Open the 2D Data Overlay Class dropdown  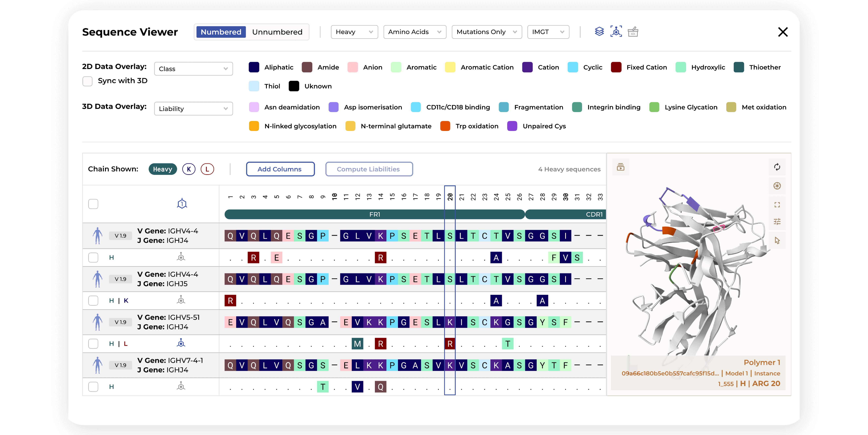pos(193,69)
